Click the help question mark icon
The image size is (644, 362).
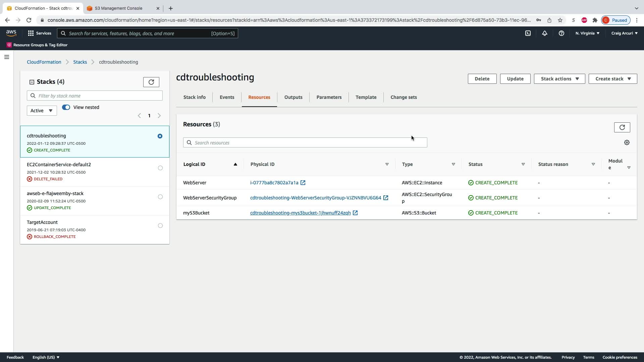point(561,33)
